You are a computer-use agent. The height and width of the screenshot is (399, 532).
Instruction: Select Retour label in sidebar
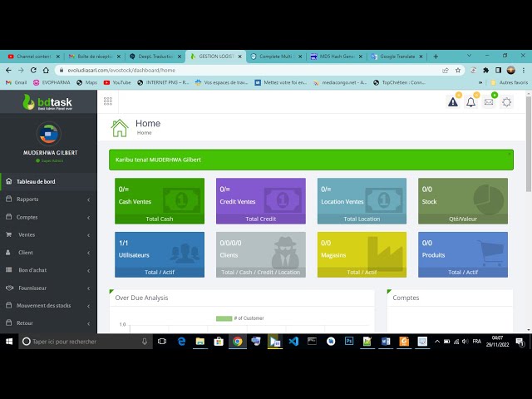pos(25,323)
